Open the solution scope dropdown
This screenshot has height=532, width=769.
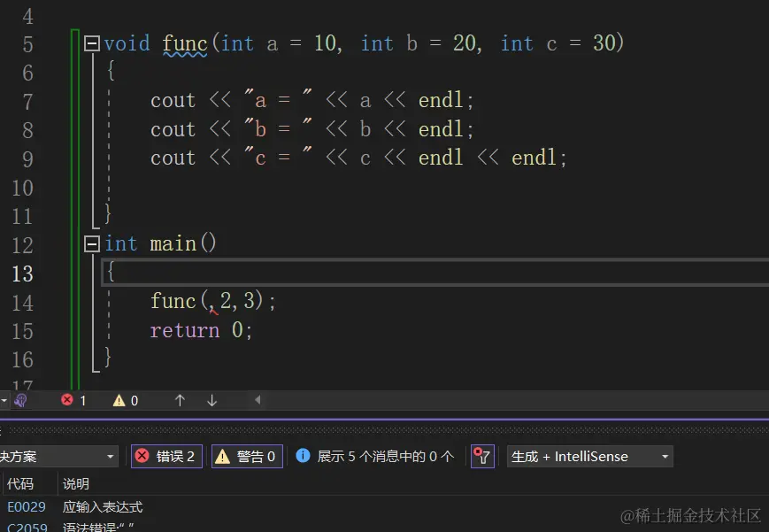click(x=58, y=457)
